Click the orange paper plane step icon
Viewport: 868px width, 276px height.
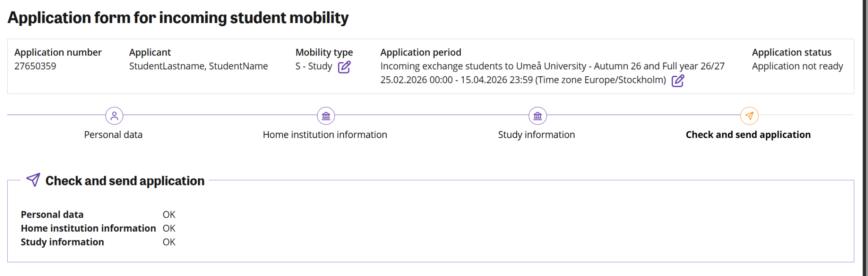coord(749,116)
